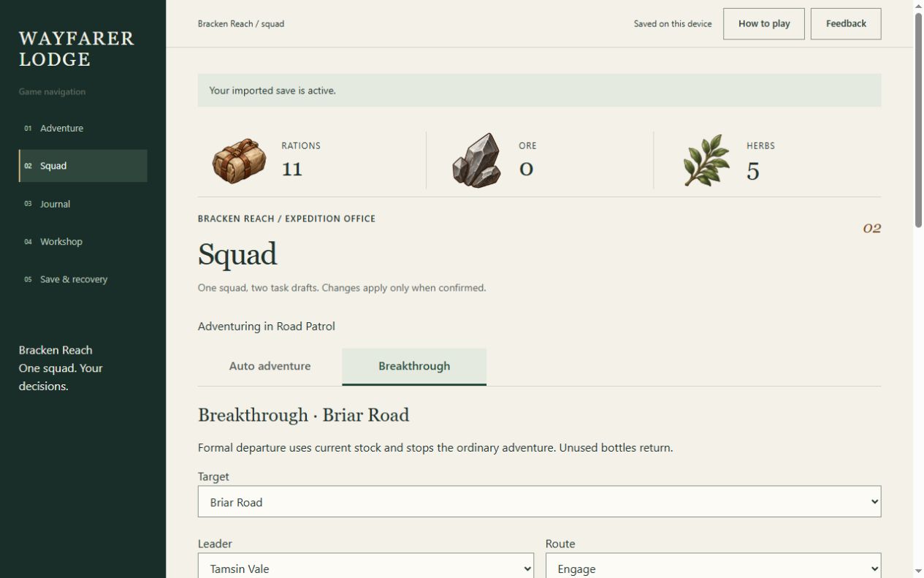
Task: Select the Breakthrough tab
Action: coord(414,366)
